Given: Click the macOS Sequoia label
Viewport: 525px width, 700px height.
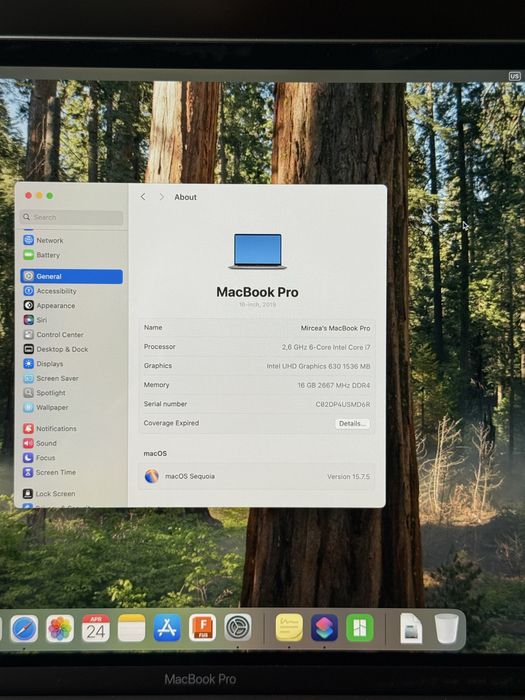Looking at the screenshot, I should (190, 476).
